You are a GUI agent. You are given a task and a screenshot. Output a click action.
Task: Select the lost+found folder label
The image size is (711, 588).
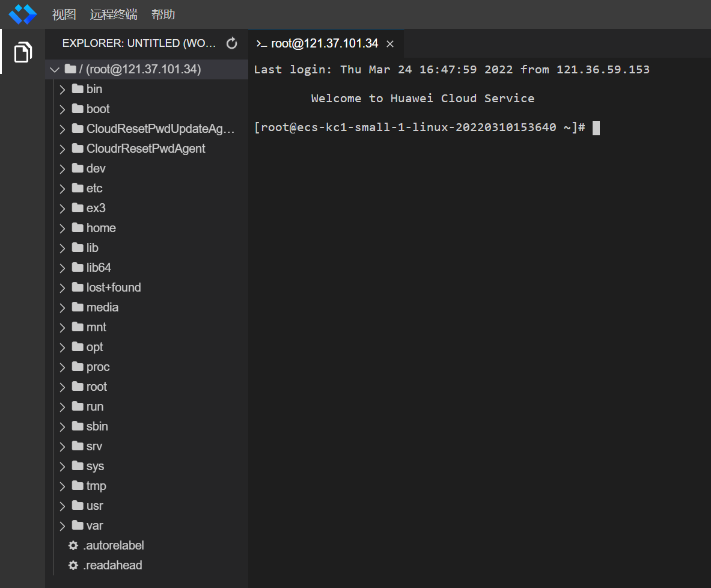point(114,287)
